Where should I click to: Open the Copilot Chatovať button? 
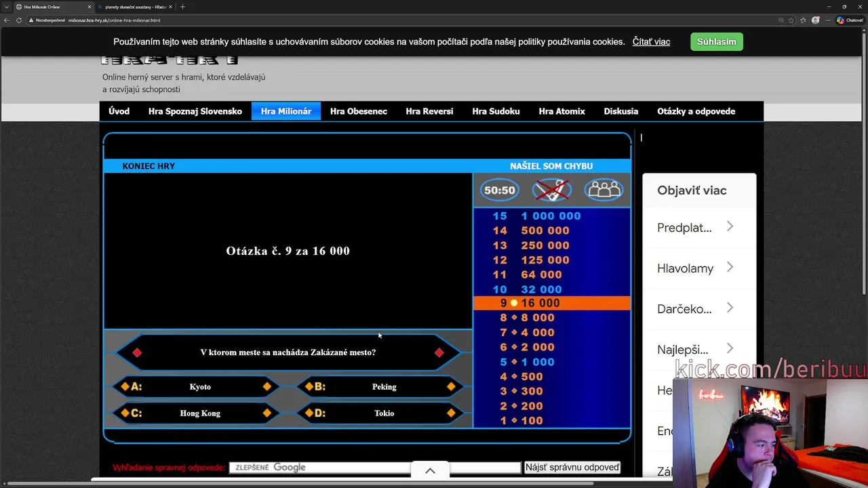coord(850,20)
